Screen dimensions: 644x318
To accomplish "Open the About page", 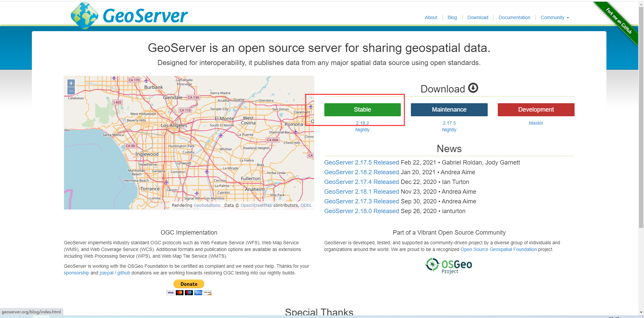I will [431, 17].
